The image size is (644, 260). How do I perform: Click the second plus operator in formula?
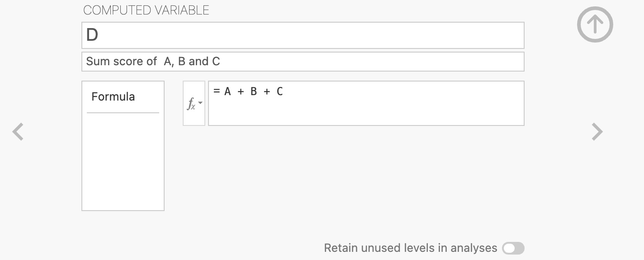click(267, 91)
